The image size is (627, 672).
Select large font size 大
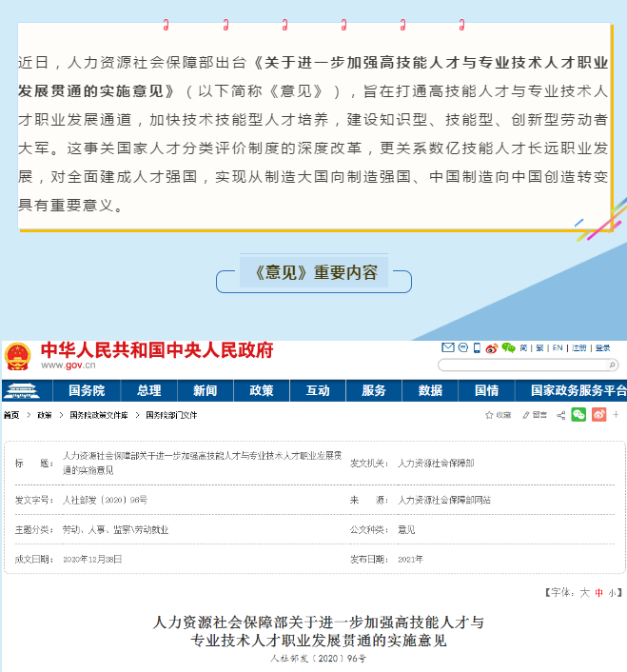point(585,592)
